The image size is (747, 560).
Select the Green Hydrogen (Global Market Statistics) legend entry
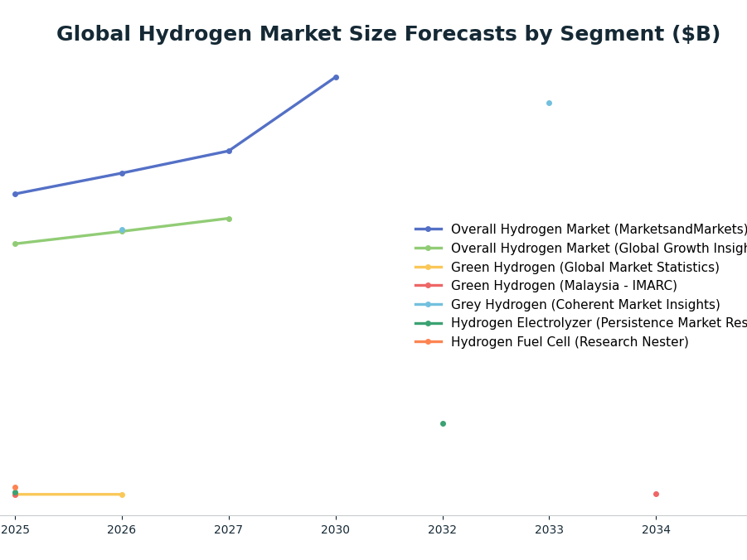tap(567, 267)
